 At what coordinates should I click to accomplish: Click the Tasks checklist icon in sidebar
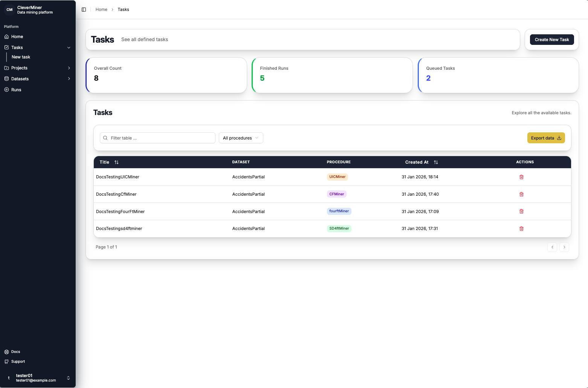pyautogui.click(x=6, y=47)
